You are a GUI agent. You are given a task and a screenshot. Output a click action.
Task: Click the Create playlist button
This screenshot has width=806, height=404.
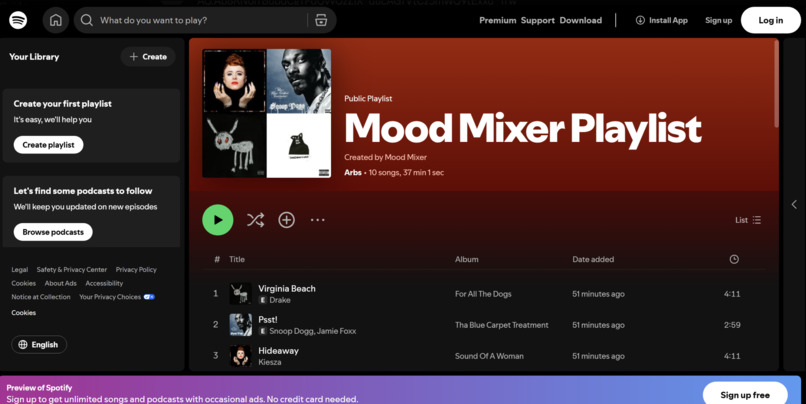point(48,145)
